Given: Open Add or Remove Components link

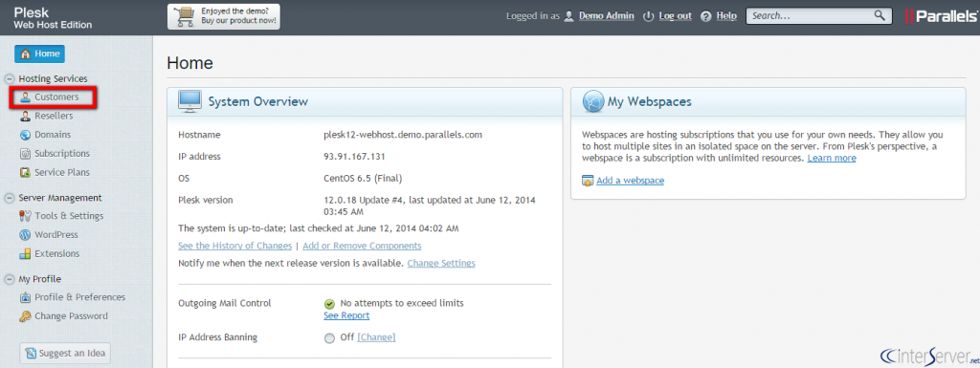Looking at the screenshot, I should tap(362, 246).
